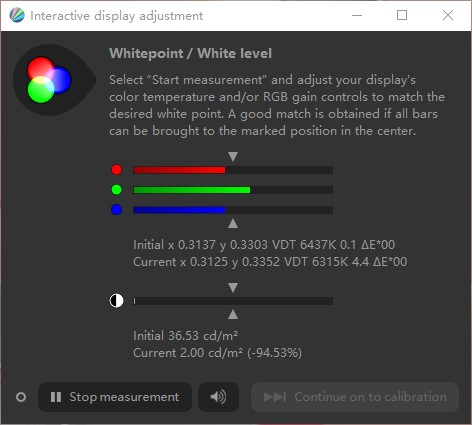Click the small circle indicator left of Stop measurement

(x=21, y=397)
